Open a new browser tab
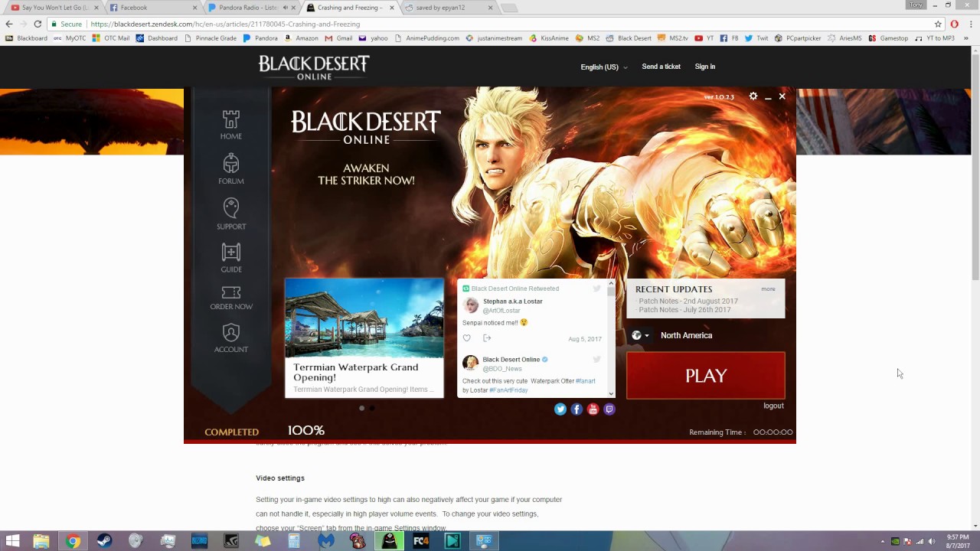 click(x=509, y=8)
